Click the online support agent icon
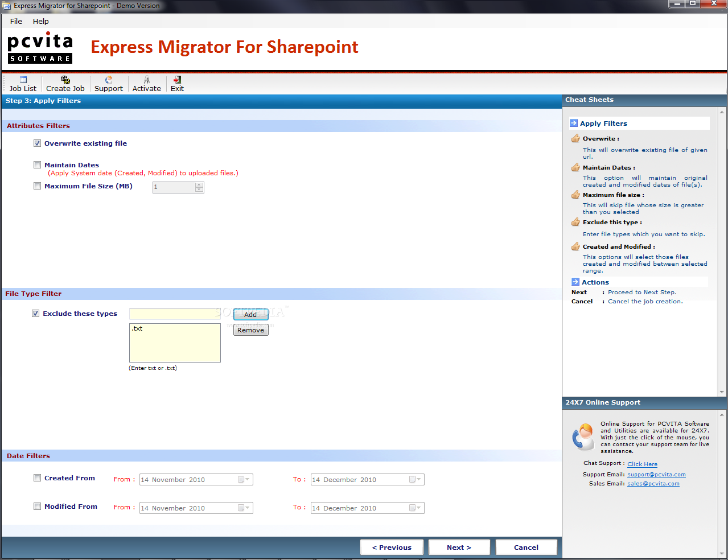This screenshot has width=728, height=560. coord(583,437)
